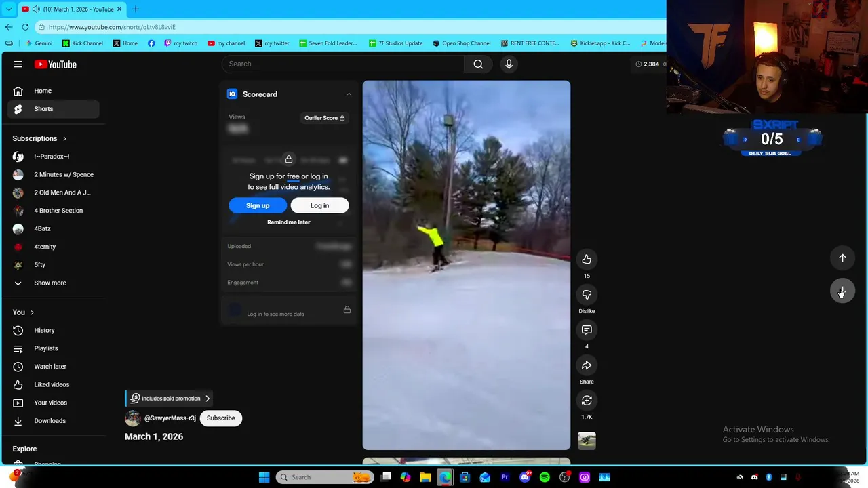Screen dimensions: 868x488
Task: Open the Kick Channel bookmark
Action: [83, 43]
